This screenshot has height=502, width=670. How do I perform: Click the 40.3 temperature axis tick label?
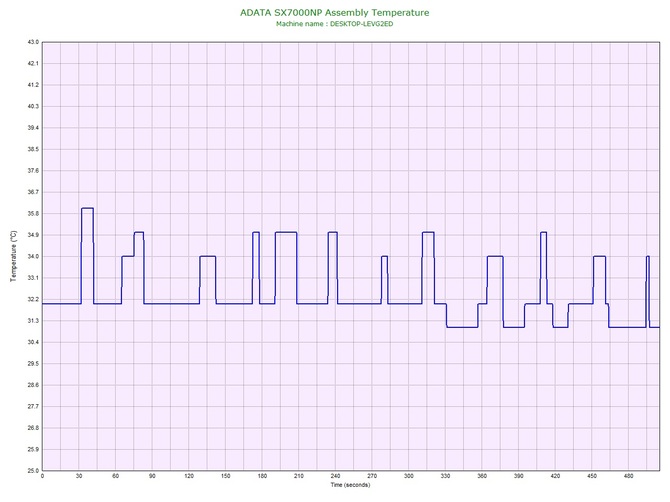pyautogui.click(x=33, y=106)
